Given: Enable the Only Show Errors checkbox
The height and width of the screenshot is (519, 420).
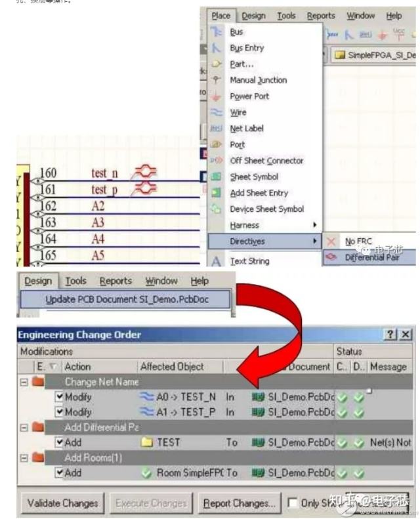Looking at the screenshot, I should click(x=292, y=503).
